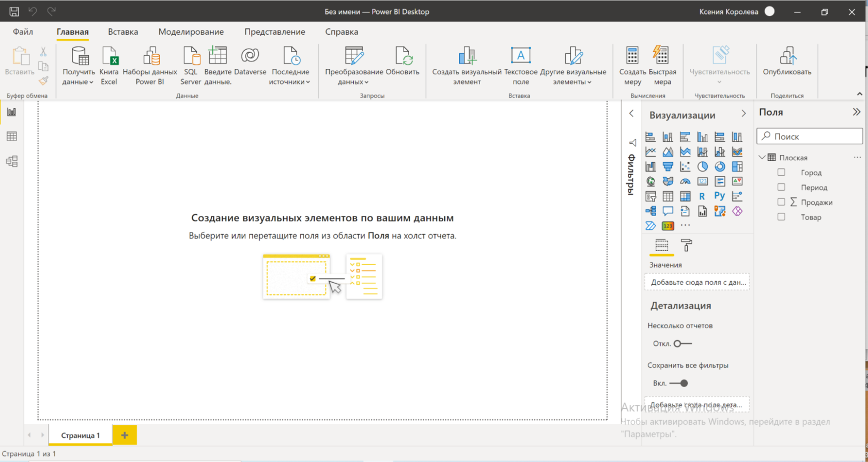Pick the scatter chart visualization
Screen dimensions: 868x462
click(685, 166)
